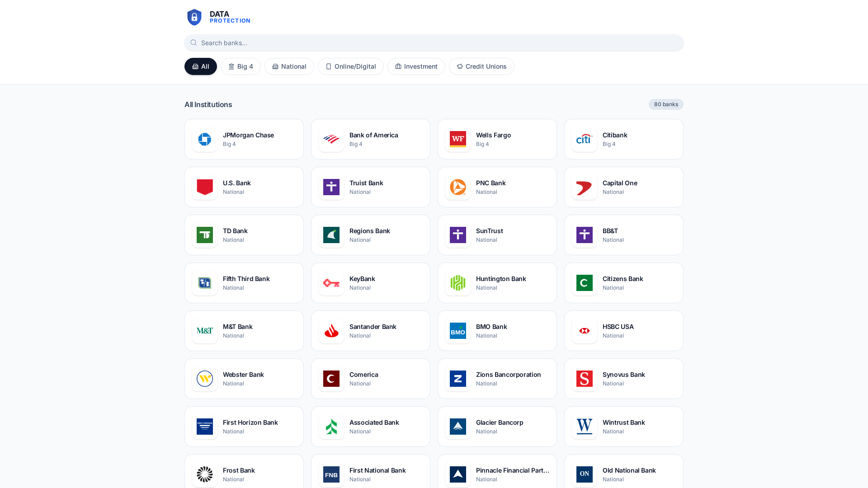Click the Frost Bank name text

(x=239, y=470)
